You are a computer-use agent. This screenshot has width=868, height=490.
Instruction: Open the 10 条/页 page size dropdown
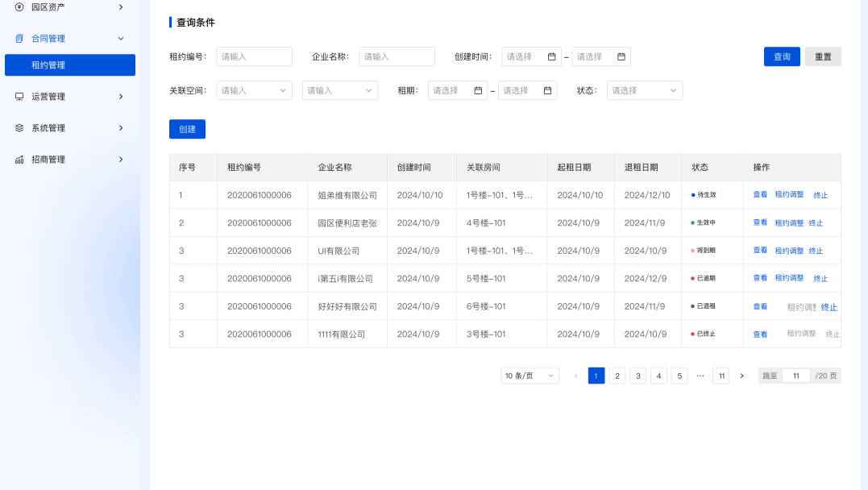click(x=530, y=376)
